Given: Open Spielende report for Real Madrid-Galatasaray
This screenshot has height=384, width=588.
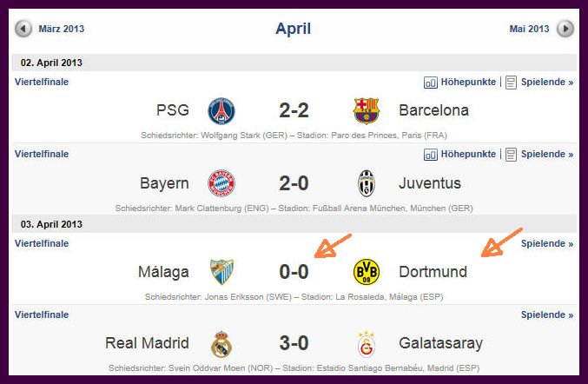Looking at the screenshot, I should point(547,315).
